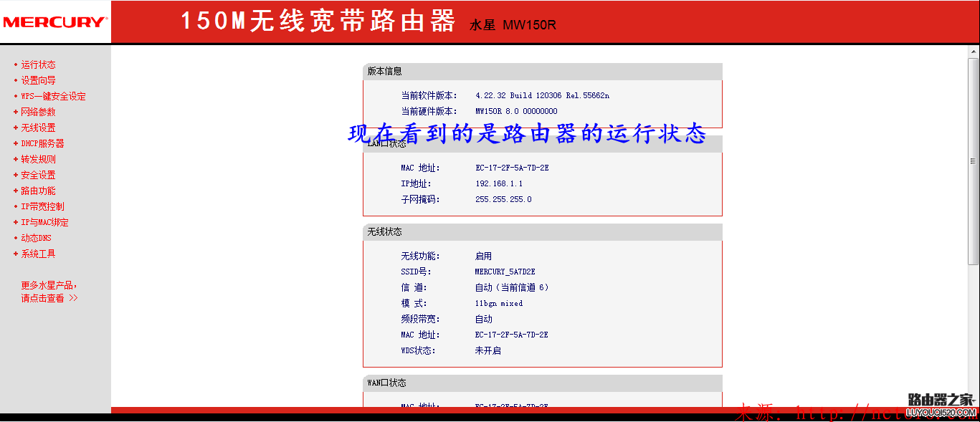Click the channel value 自动(当前信道 6)
The image size is (980, 422).
tap(512, 287)
